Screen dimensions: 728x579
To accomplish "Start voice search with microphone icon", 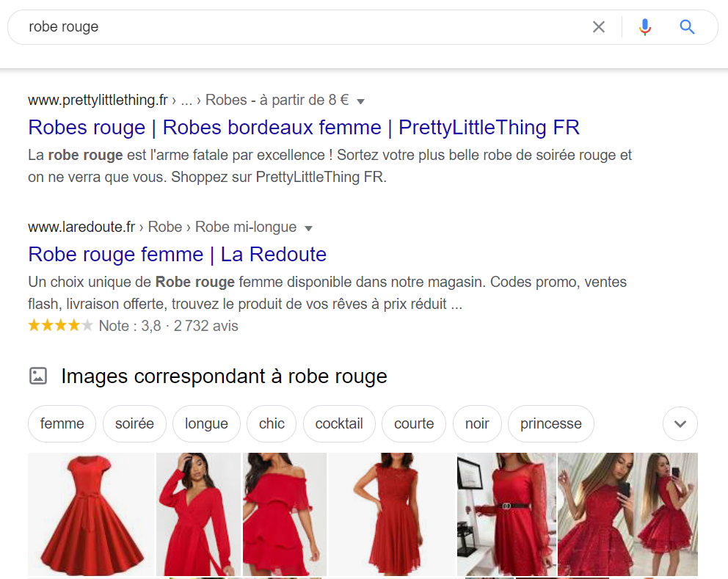I will pos(644,27).
